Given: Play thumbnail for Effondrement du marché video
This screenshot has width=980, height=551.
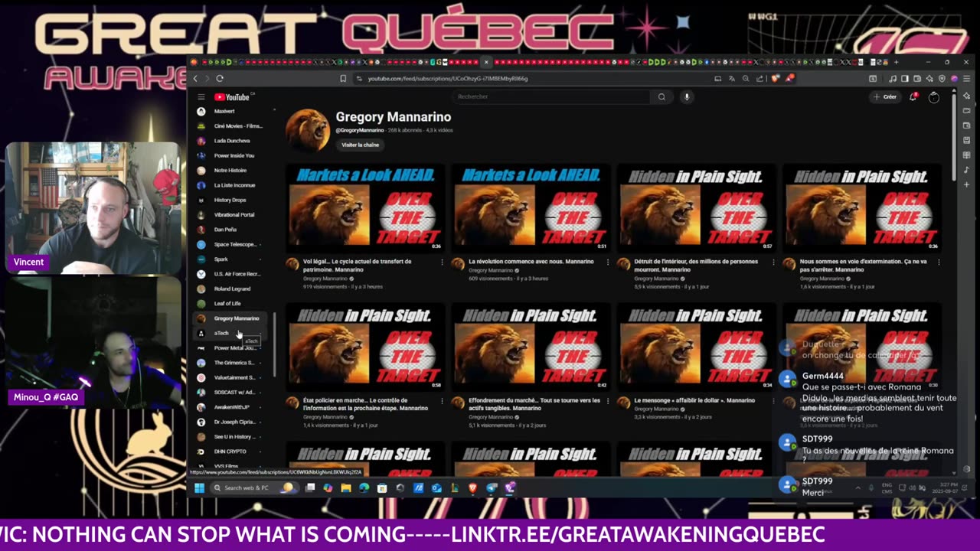Looking at the screenshot, I should point(531,347).
